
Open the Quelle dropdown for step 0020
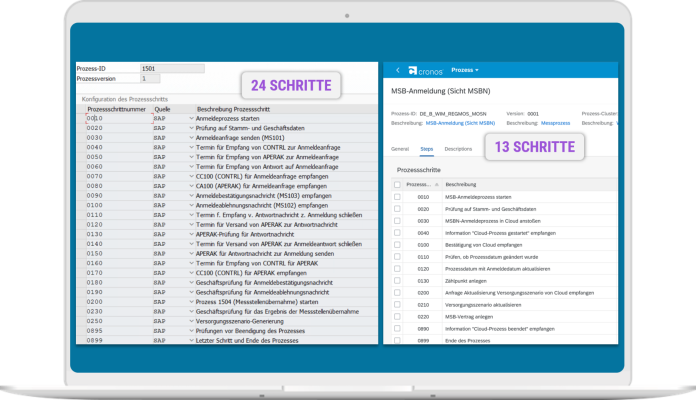click(191, 128)
